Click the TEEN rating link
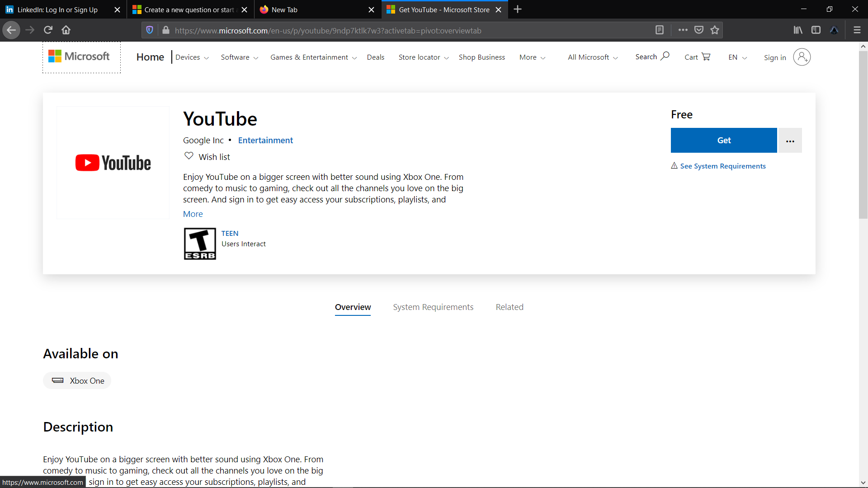868x488 pixels. [x=230, y=234]
